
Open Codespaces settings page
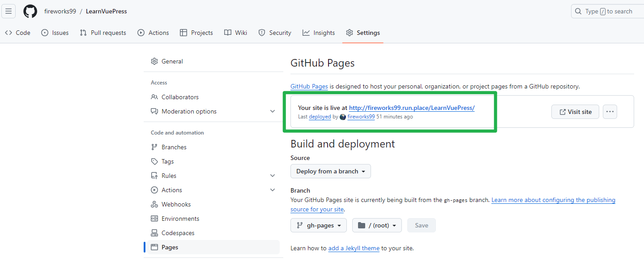pyautogui.click(x=178, y=233)
